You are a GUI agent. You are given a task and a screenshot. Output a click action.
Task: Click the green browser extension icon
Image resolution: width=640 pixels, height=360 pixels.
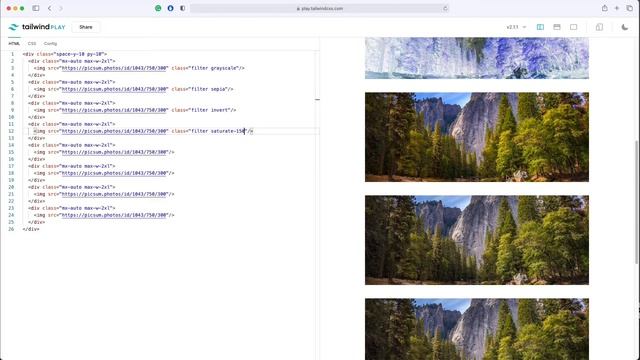click(x=158, y=8)
